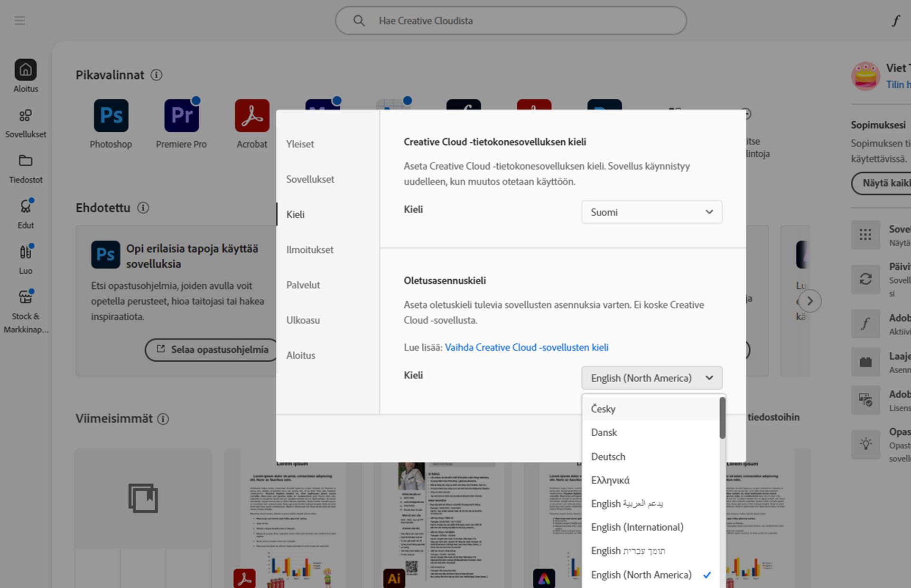Open Sovellukset apps icon in sidebar
Viewport: 911px width, 588px height.
pos(26,116)
